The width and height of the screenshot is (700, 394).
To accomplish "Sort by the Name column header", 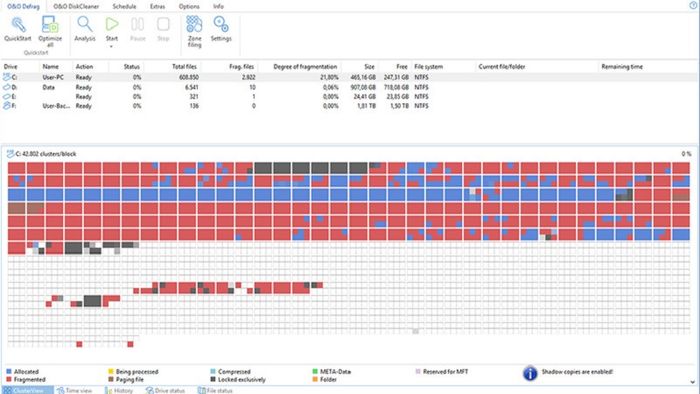I will tap(50, 66).
